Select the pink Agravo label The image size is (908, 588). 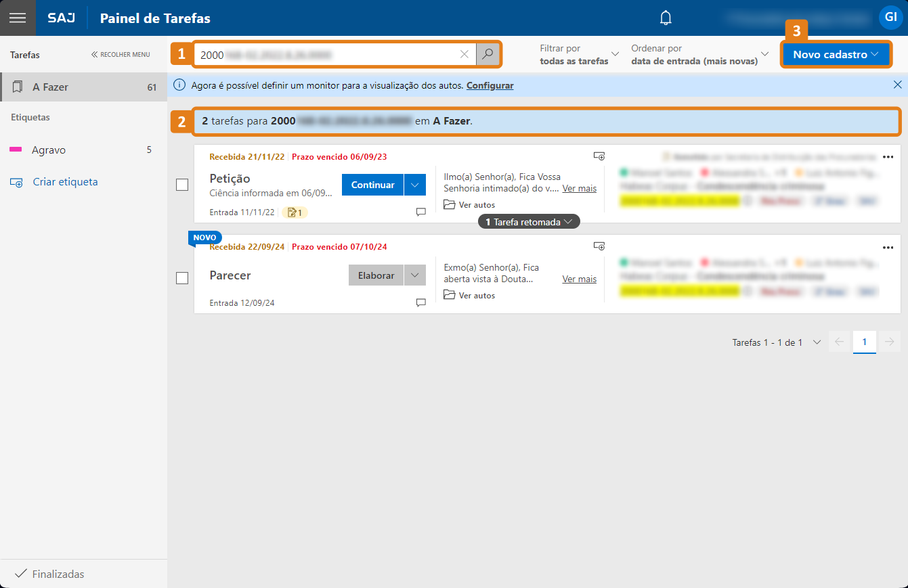pos(49,150)
